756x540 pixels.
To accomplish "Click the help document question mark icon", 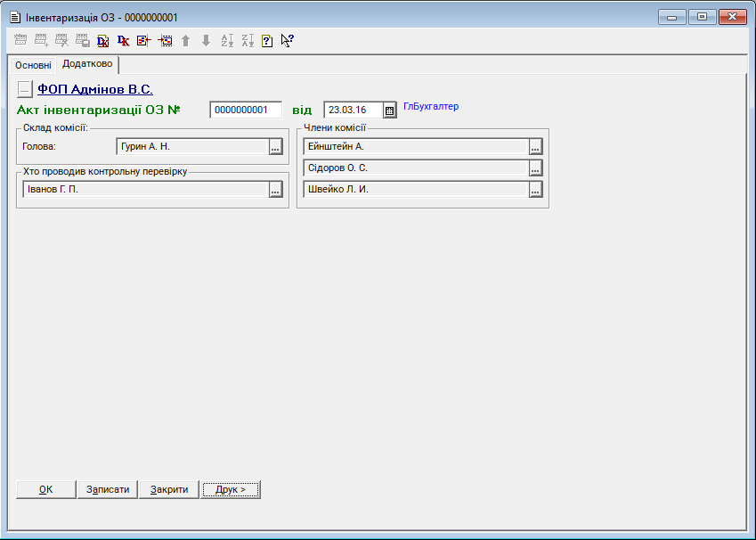I will point(266,40).
